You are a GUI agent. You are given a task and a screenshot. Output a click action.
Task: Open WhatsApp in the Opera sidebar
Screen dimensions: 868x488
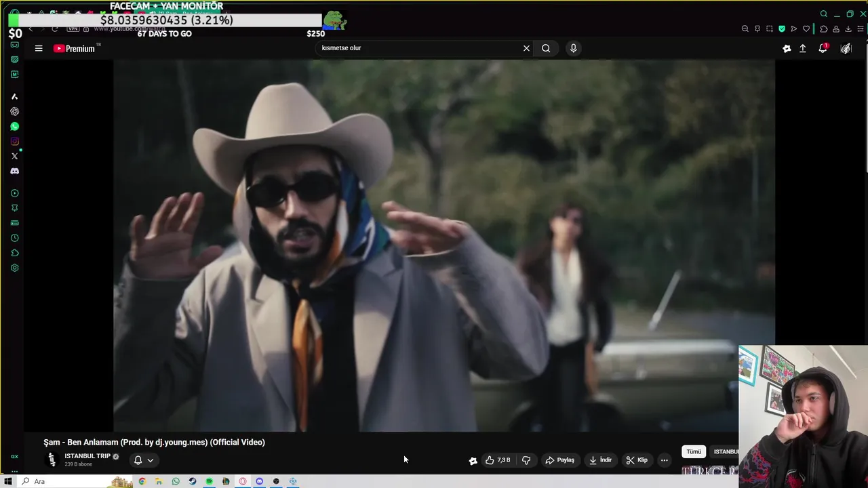pos(14,127)
